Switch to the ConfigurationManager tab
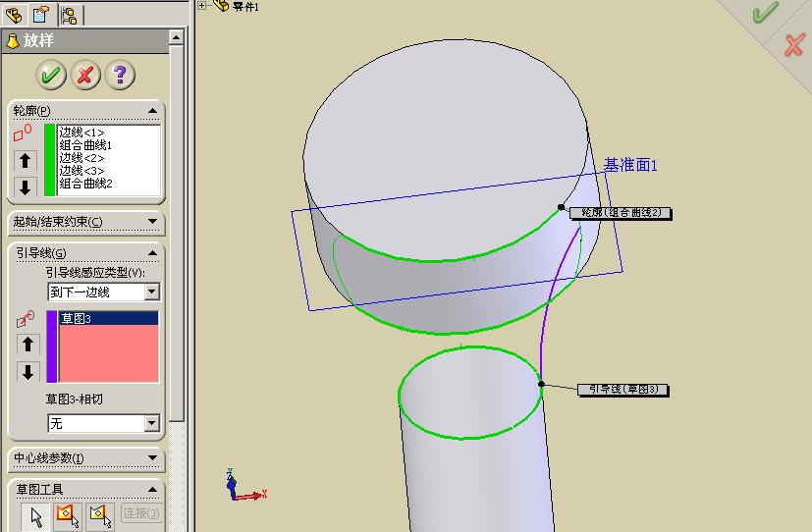This screenshot has width=812, height=532. 69,15
